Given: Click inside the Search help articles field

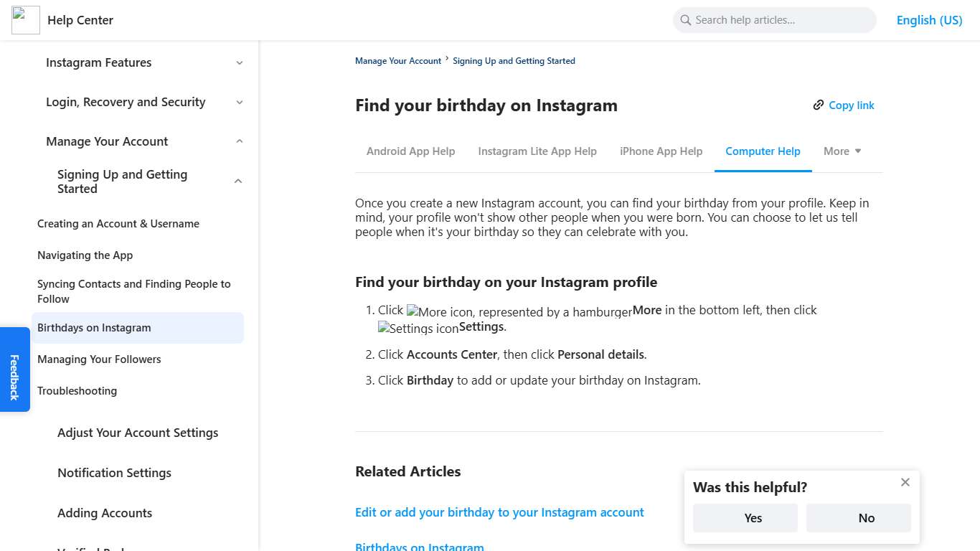Looking at the screenshot, I should tap(775, 19).
